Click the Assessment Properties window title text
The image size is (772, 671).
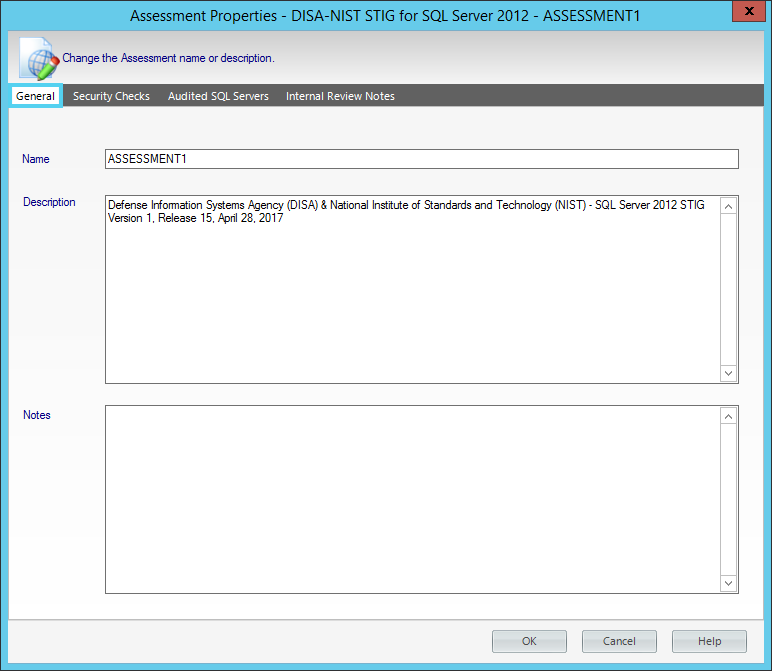tap(385, 16)
